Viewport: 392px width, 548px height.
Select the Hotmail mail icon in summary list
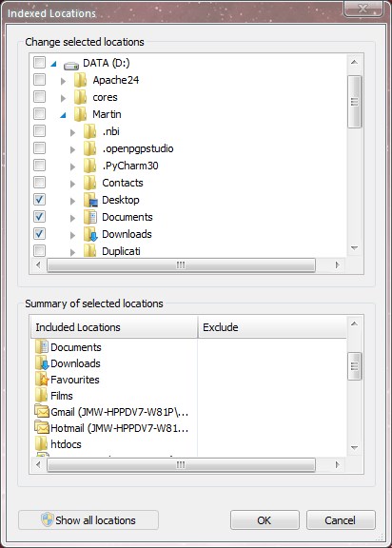(x=42, y=427)
